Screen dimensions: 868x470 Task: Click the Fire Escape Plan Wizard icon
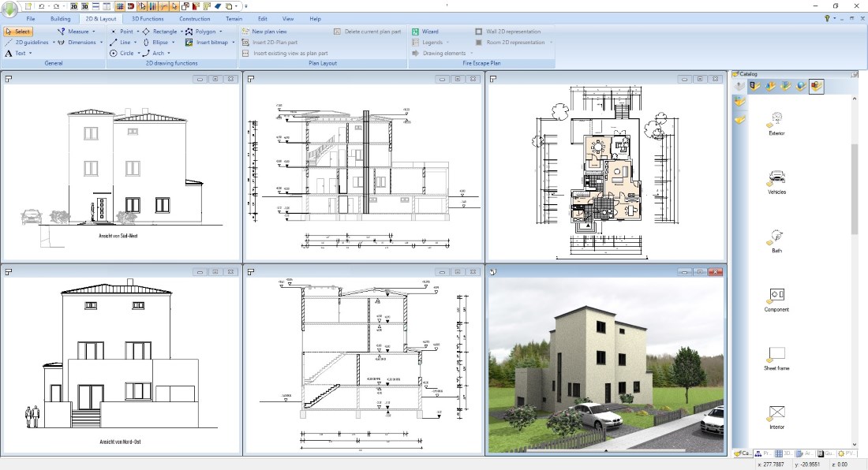pos(415,32)
